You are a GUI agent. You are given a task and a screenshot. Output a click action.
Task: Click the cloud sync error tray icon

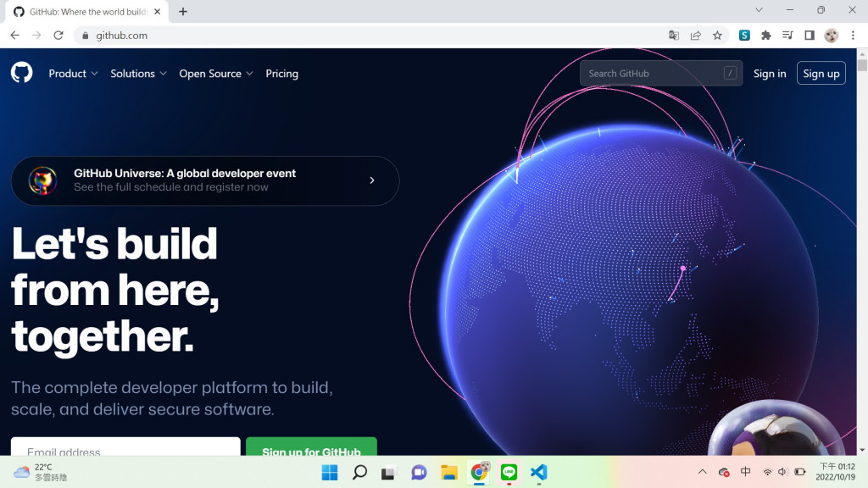coord(724,472)
